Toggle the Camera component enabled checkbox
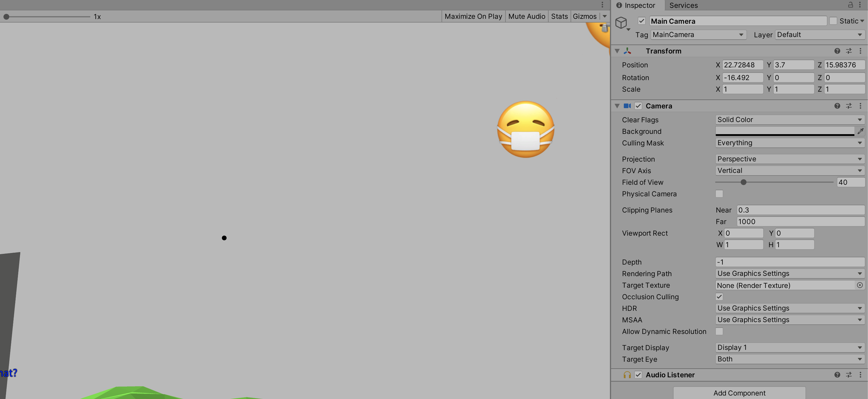The image size is (868, 399). click(x=639, y=106)
